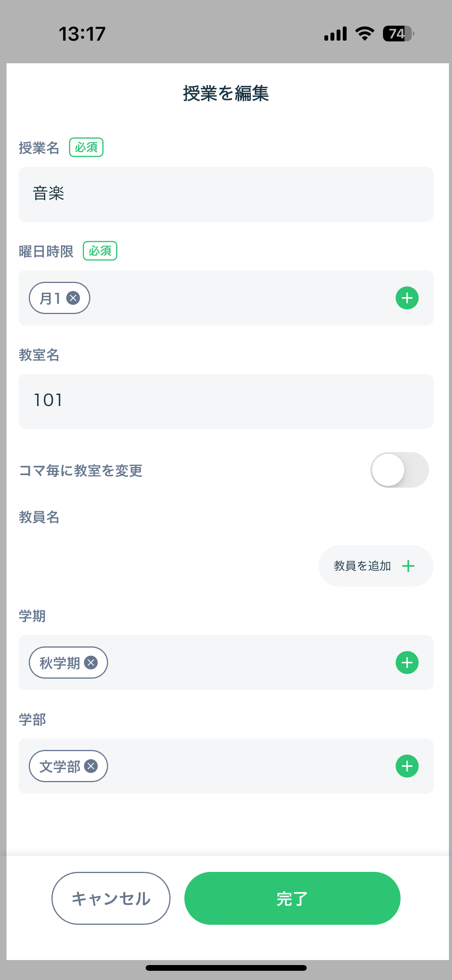
Task: Tap the Wi-Fi status bar icon
Action: pyautogui.click(x=365, y=34)
